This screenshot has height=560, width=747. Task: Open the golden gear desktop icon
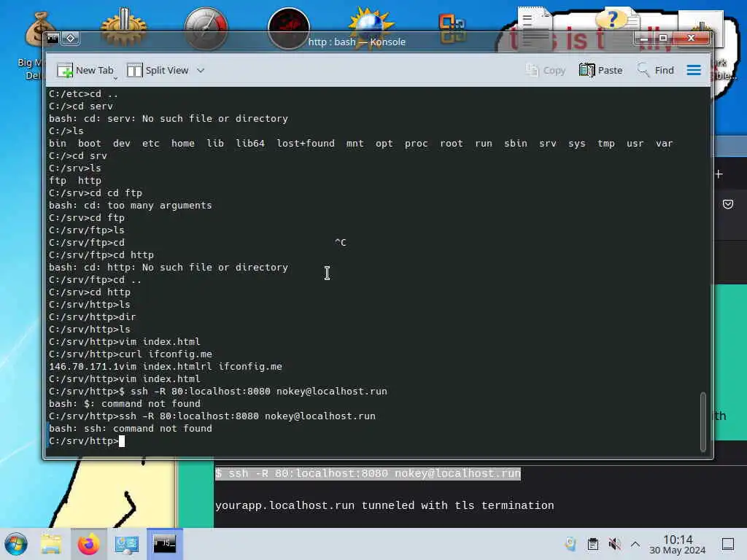pos(123,27)
